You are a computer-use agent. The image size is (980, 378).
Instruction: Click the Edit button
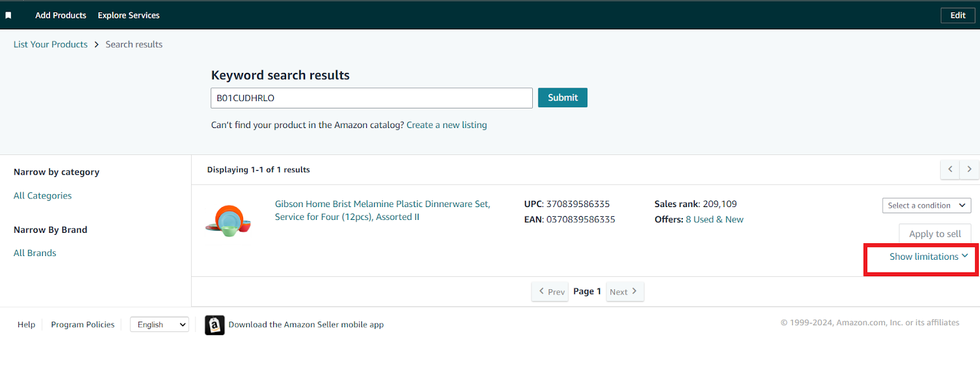957,15
